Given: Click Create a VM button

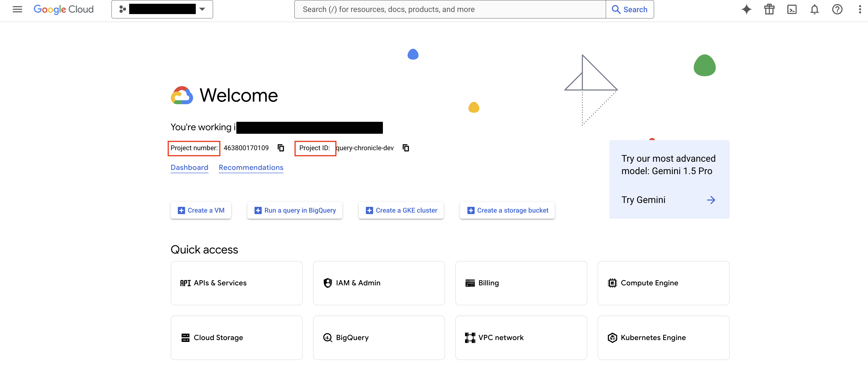Looking at the screenshot, I should click(x=201, y=210).
